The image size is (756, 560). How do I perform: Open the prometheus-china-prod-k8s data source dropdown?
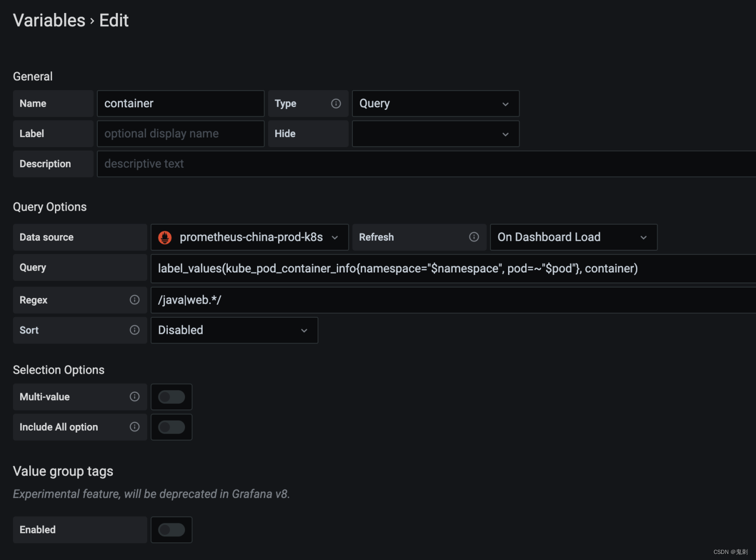pyautogui.click(x=249, y=237)
